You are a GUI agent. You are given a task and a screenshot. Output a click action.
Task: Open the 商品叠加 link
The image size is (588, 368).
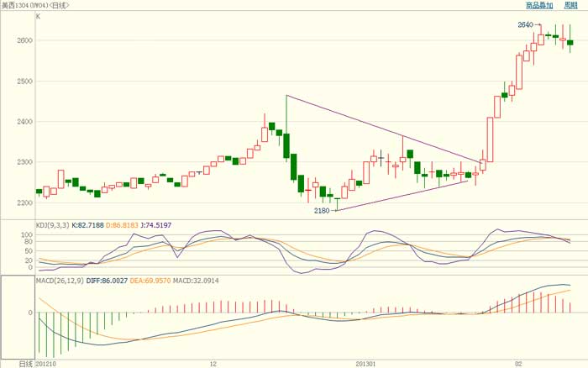539,5
